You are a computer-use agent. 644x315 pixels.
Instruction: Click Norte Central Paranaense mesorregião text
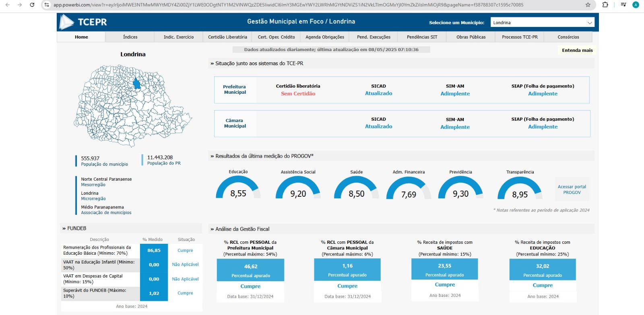[106, 179]
